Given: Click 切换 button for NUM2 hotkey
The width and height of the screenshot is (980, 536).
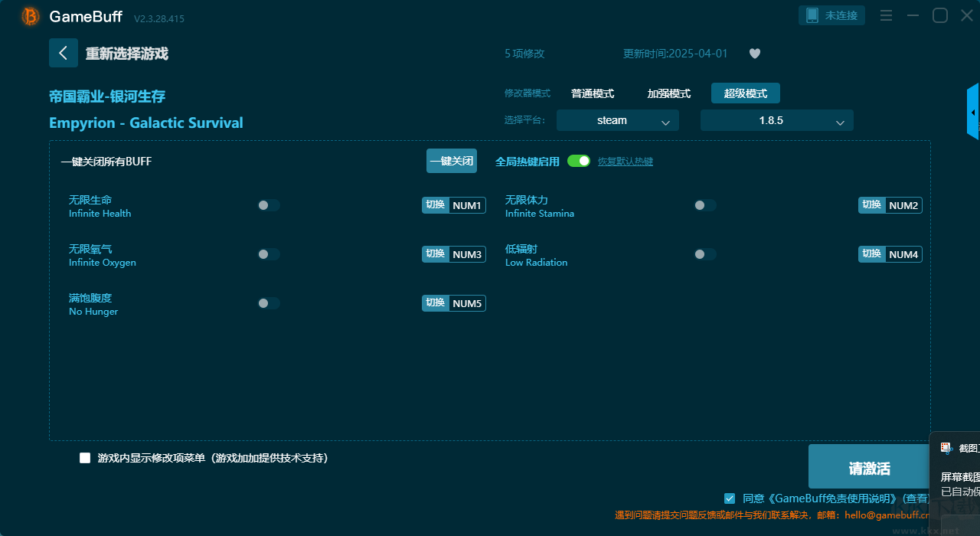Looking at the screenshot, I should pos(872,205).
